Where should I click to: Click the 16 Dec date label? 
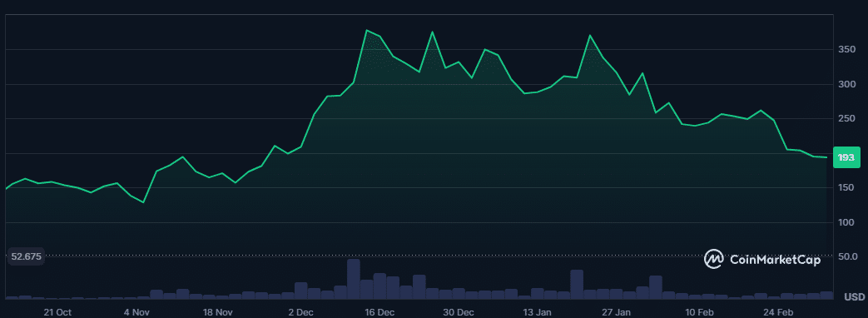(380, 312)
